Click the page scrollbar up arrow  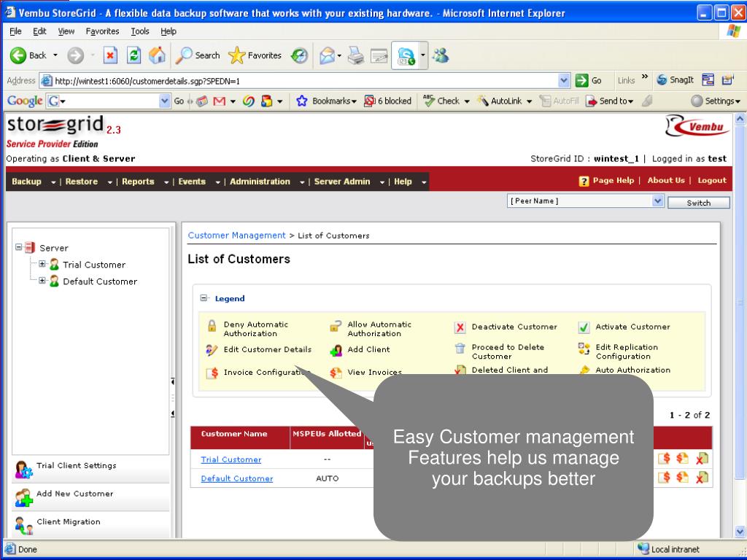pos(740,119)
